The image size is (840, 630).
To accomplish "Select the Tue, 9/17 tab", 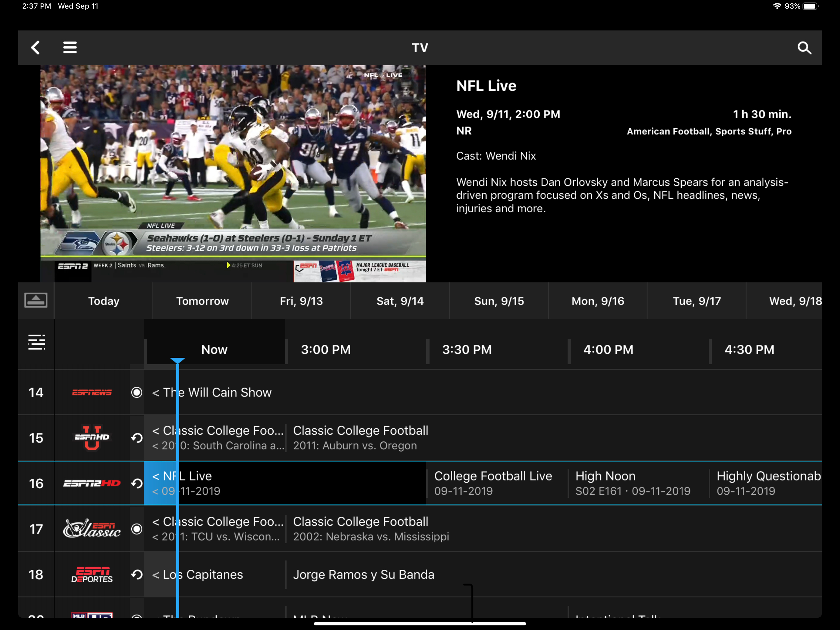I will coord(697,301).
